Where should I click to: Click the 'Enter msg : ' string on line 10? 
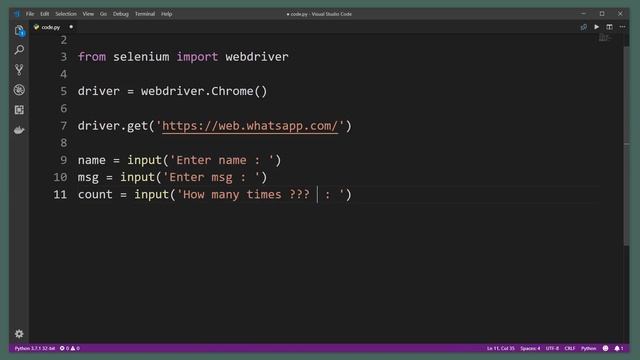click(x=211, y=177)
